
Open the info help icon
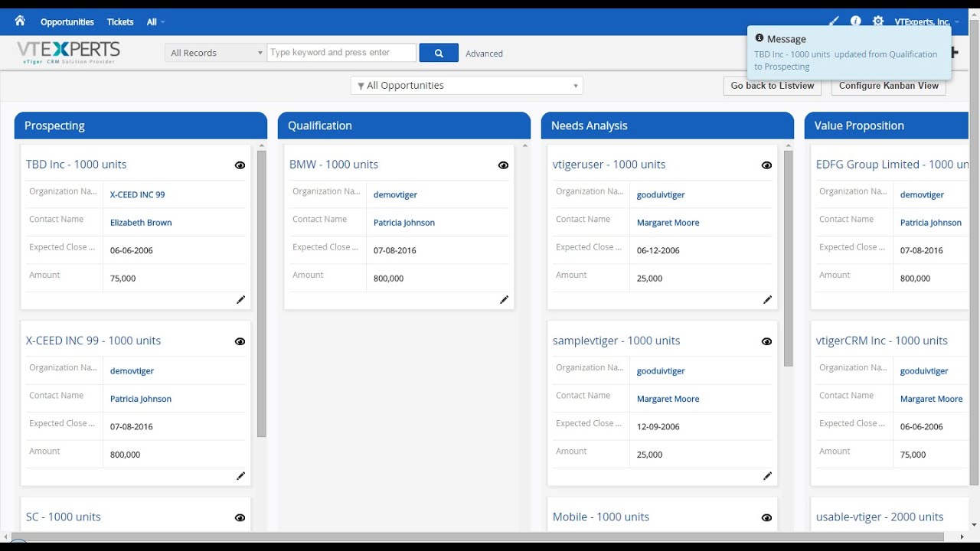pyautogui.click(x=856, y=21)
